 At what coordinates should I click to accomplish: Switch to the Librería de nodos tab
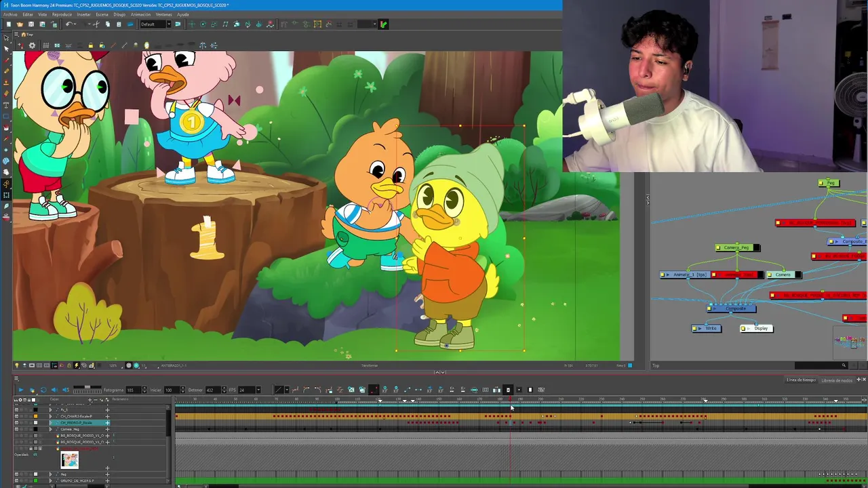[x=837, y=380]
